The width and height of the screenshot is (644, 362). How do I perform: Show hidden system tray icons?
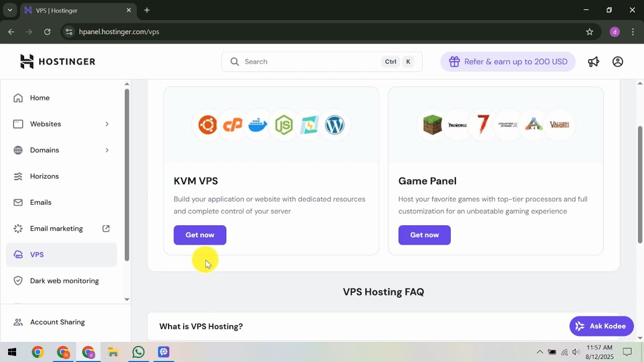(539, 352)
